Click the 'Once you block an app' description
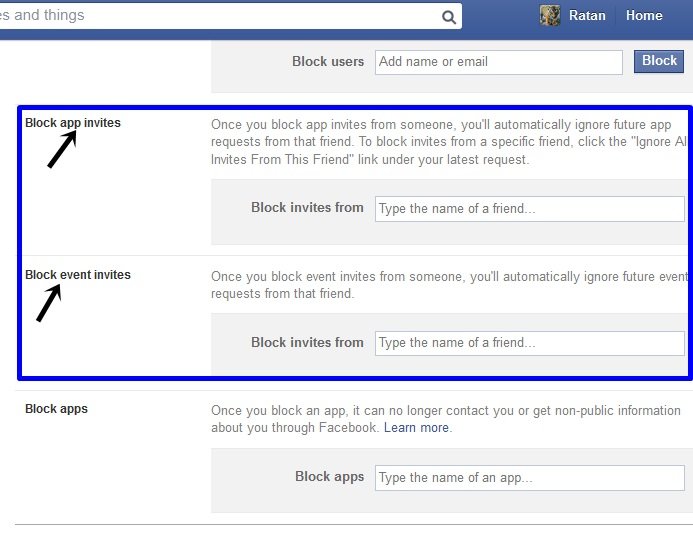 (x=446, y=419)
